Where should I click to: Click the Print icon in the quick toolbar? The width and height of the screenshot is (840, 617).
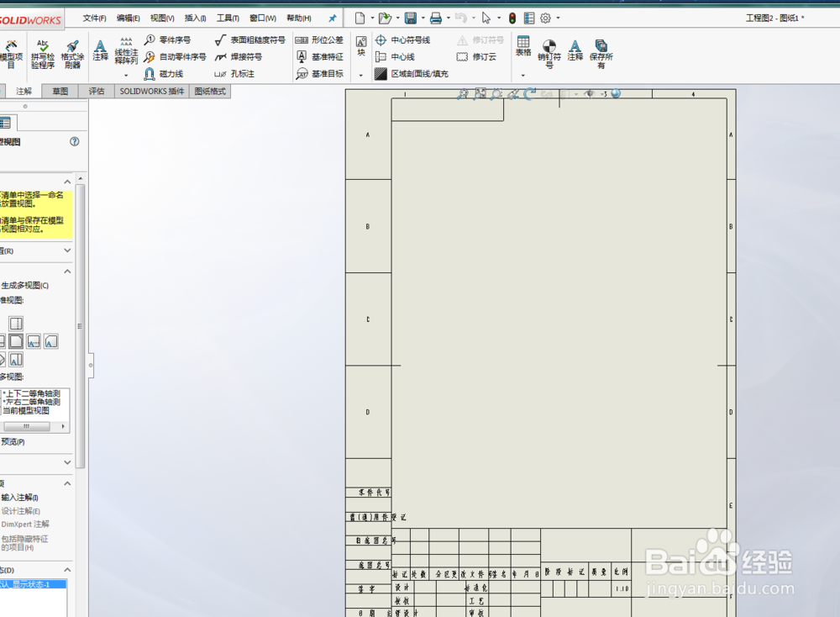pyautogui.click(x=436, y=18)
